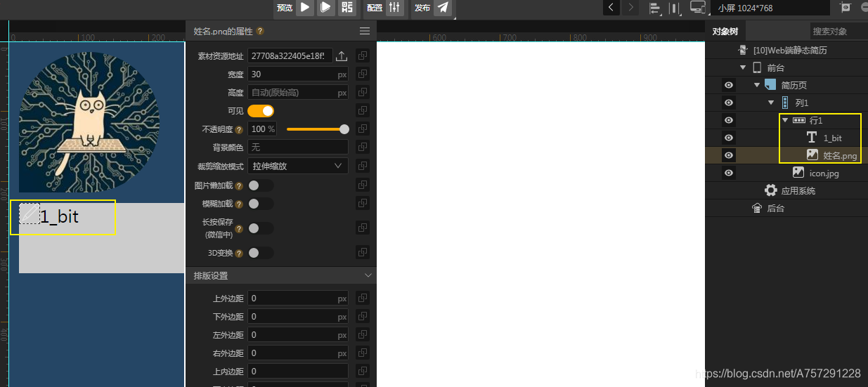Hide the 简历页 object via eye icon
868x387 pixels.
729,85
